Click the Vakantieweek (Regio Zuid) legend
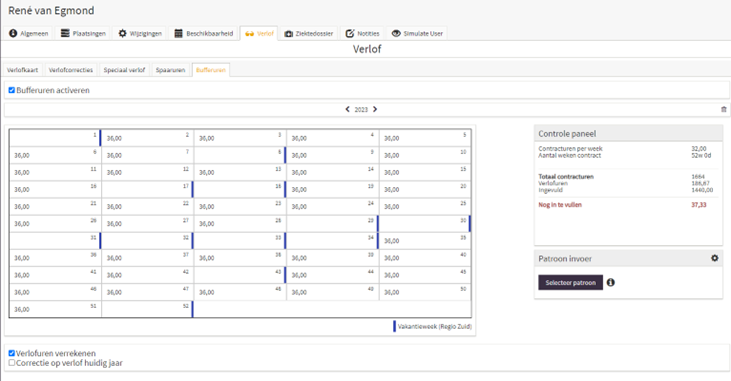The width and height of the screenshot is (731, 381). [x=433, y=326]
